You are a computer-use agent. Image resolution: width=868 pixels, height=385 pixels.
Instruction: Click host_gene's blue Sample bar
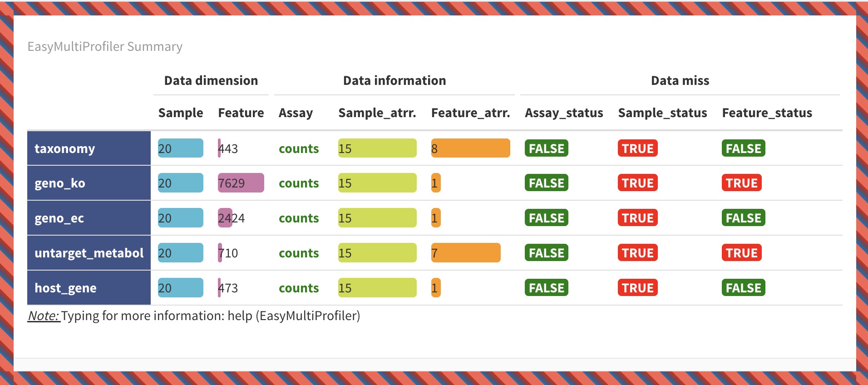click(x=180, y=288)
